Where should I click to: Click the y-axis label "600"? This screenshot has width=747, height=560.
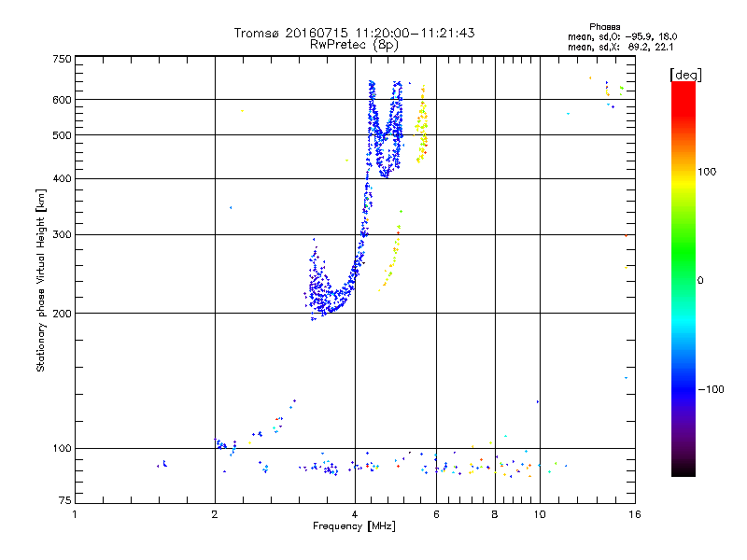click(63, 100)
